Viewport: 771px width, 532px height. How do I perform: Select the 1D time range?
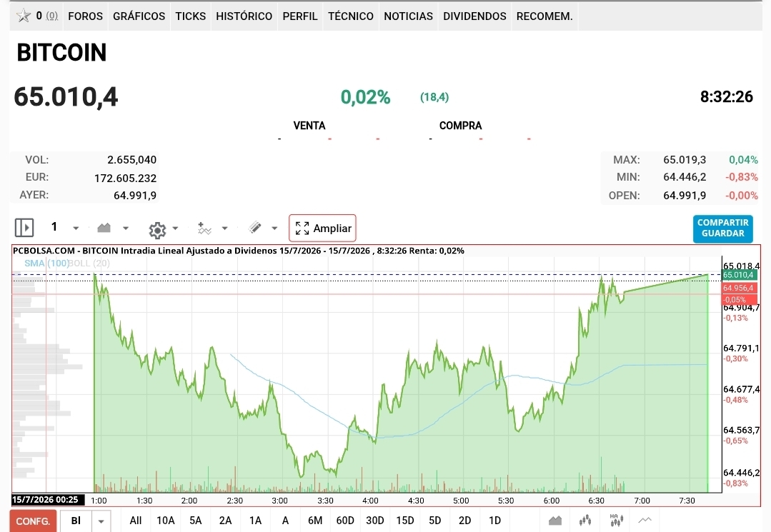pyautogui.click(x=494, y=521)
